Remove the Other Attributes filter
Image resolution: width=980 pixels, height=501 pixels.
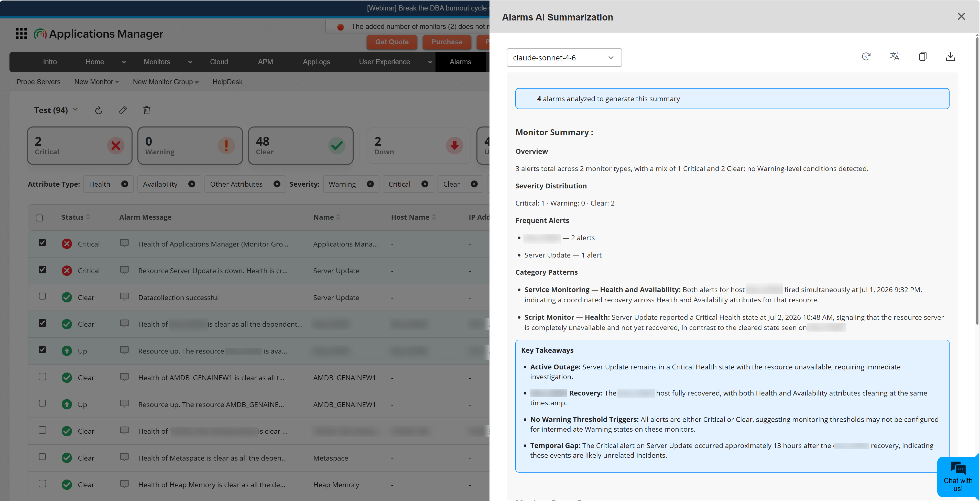[277, 184]
